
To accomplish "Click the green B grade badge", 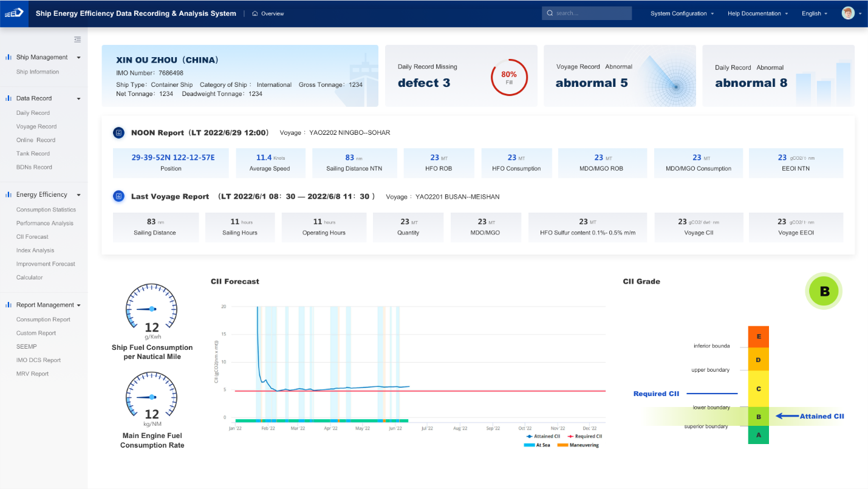I will coord(824,292).
